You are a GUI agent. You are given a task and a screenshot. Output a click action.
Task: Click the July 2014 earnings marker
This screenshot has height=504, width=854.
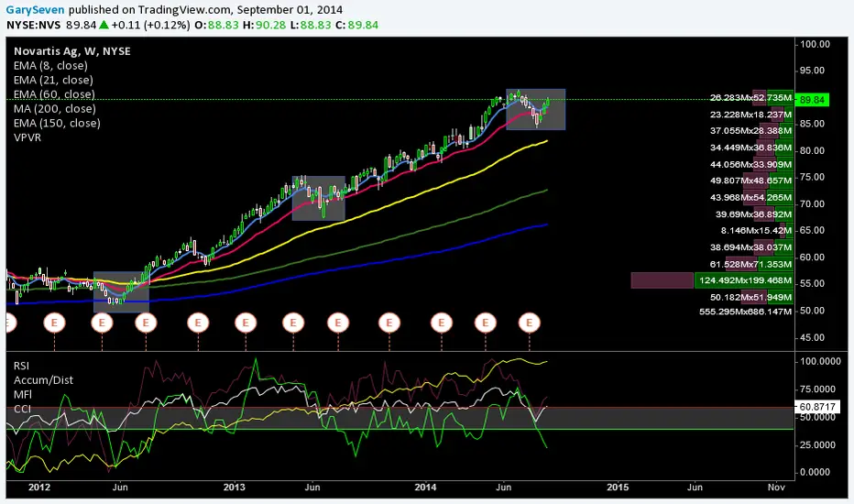(x=529, y=323)
